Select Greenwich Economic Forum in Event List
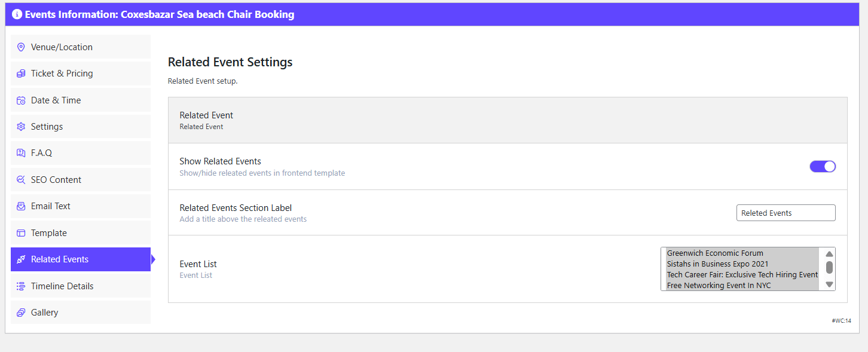The image size is (868, 352). pyautogui.click(x=715, y=253)
